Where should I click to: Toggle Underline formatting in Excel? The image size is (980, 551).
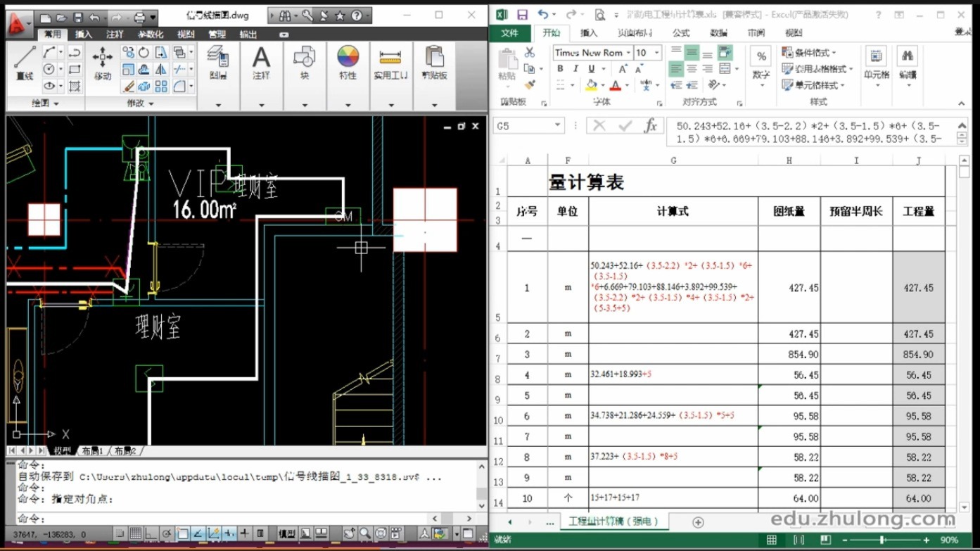tap(592, 69)
